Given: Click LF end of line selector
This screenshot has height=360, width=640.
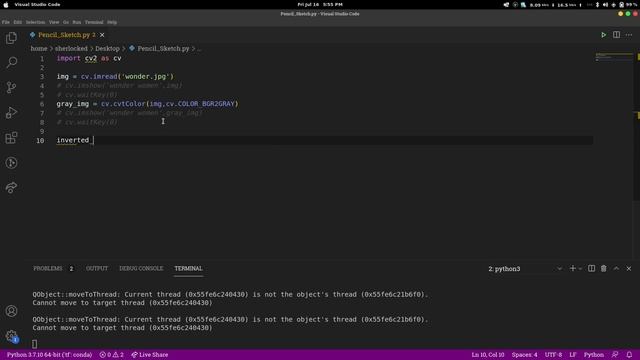Looking at the screenshot, I should coord(573,355).
